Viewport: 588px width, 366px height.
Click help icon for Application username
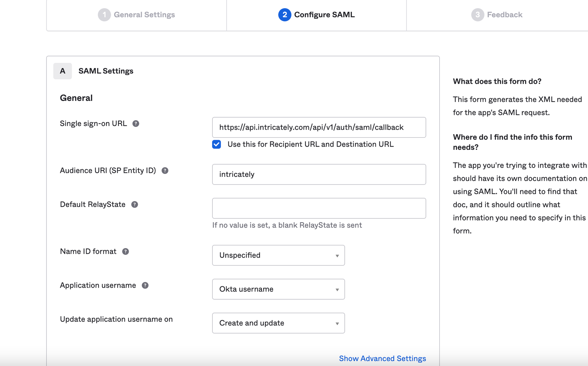[x=145, y=285]
